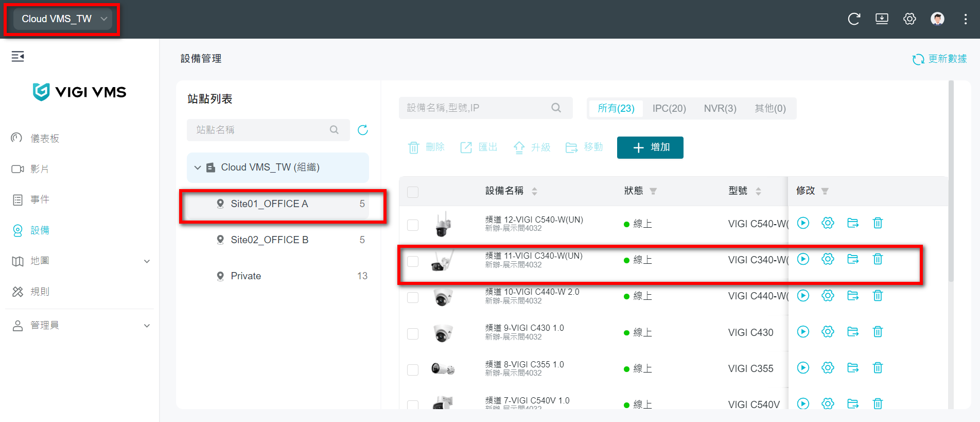Select Site01_OFFICE A in site list

pyautogui.click(x=278, y=204)
